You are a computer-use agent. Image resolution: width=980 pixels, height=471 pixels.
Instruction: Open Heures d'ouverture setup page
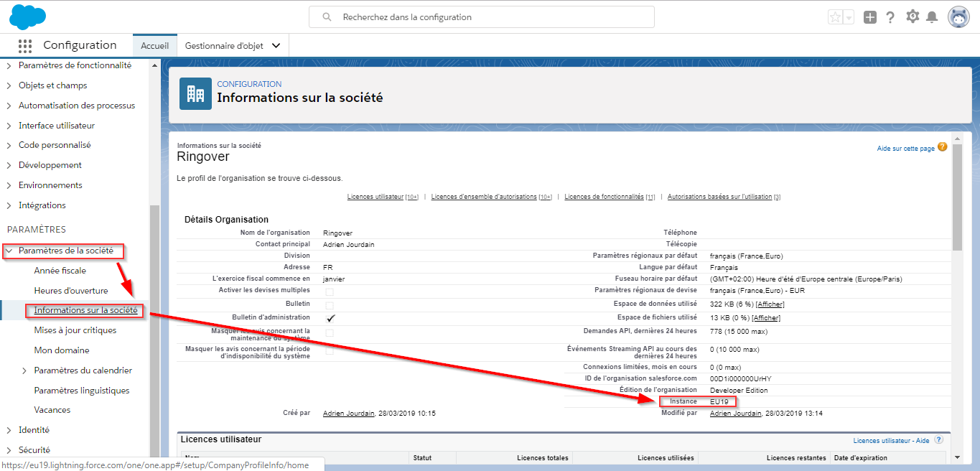(x=71, y=291)
